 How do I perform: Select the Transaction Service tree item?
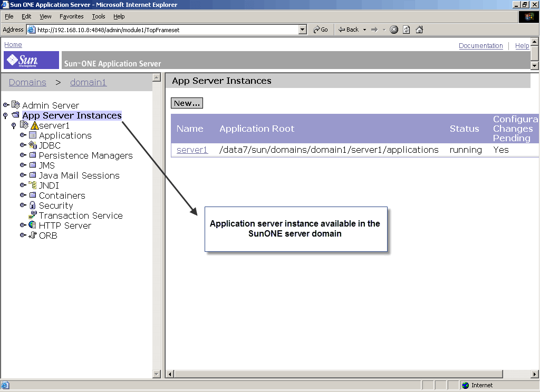click(81, 215)
